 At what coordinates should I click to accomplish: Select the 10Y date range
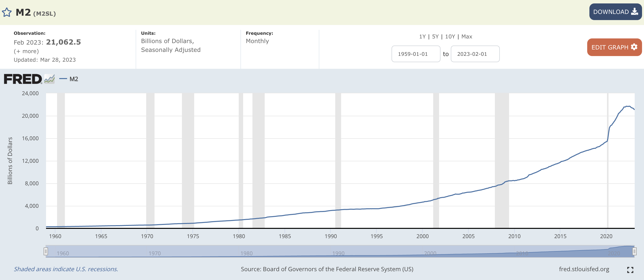coord(450,36)
